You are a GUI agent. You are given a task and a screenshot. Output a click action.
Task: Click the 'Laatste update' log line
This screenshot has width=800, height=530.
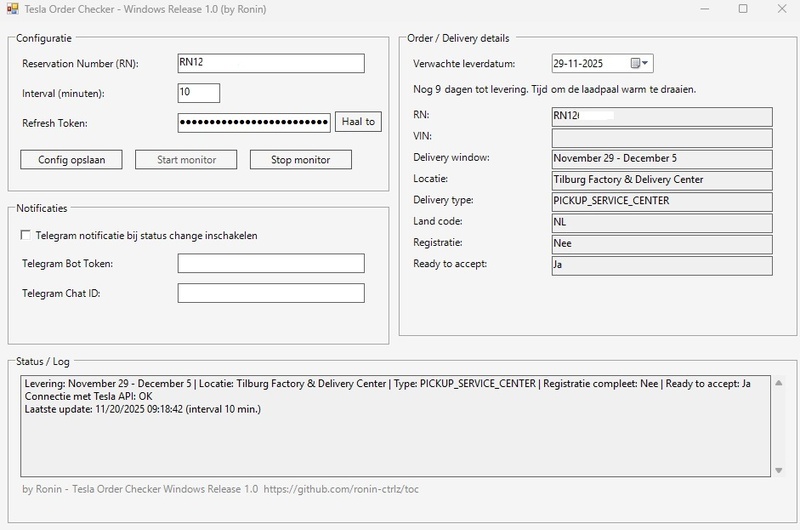pyautogui.click(x=142, y=409)
